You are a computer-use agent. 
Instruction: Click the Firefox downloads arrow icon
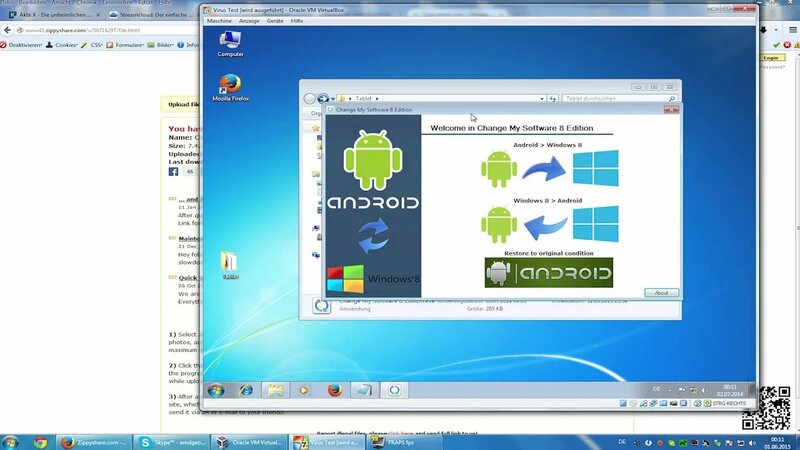[764, 30]
